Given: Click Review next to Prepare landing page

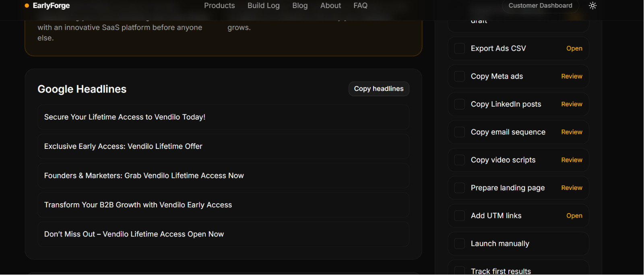Looking at the screenshot, I should point(572,188).
